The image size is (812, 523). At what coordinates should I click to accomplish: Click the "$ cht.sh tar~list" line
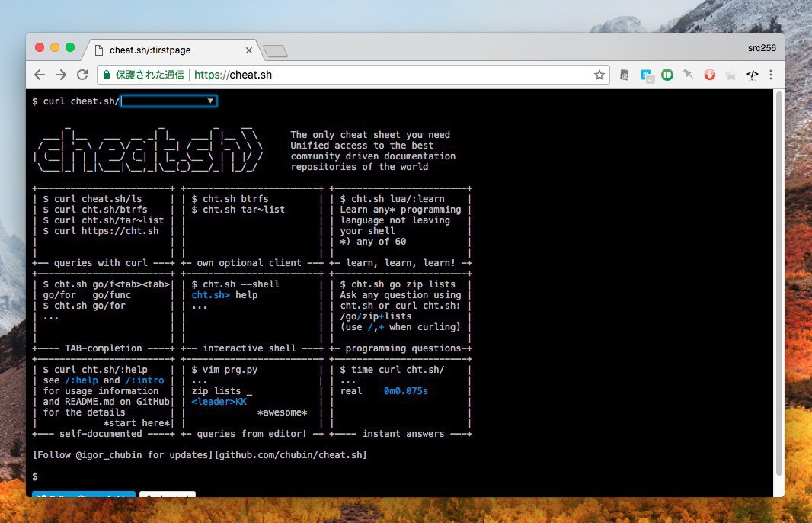238,210
